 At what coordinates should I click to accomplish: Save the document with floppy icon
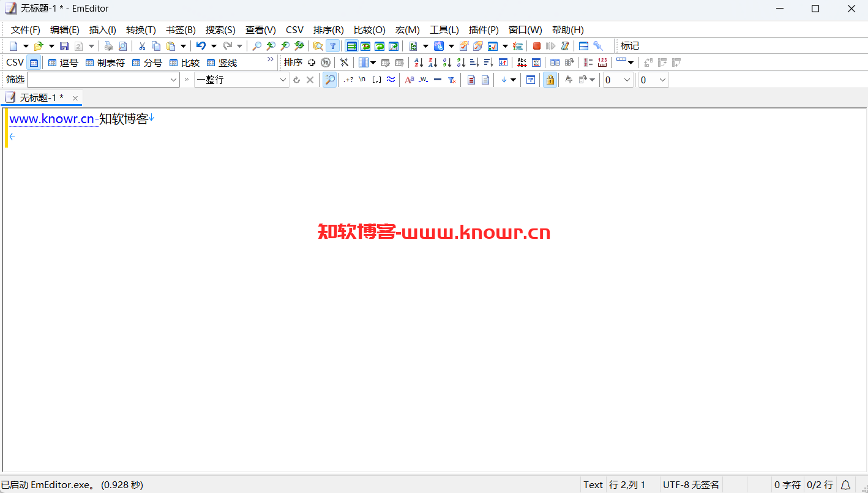tap(64, 46)
